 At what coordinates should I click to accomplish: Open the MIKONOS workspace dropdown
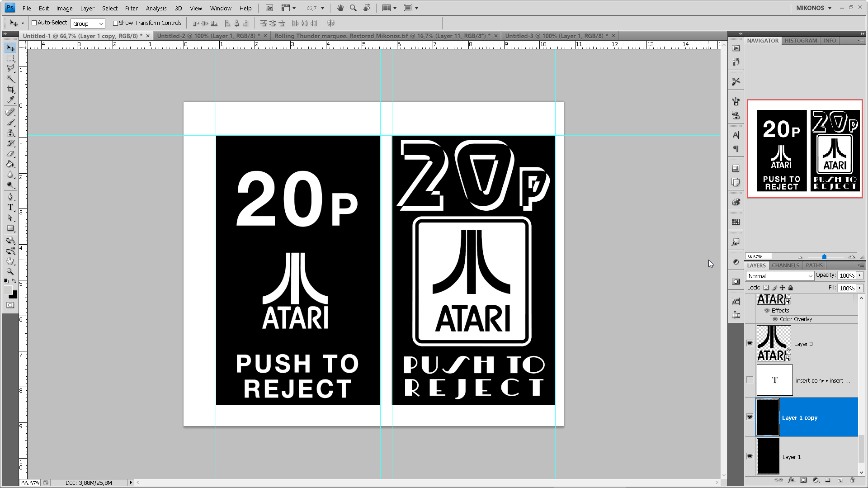(x=814, y=8)
